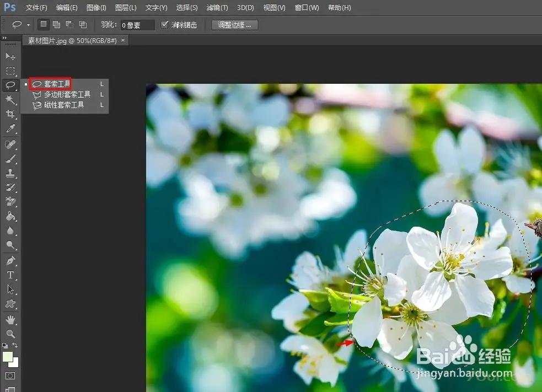Select the Magic Wand tool
This screenshot has width=542, height=392.
tap(10, 100)
